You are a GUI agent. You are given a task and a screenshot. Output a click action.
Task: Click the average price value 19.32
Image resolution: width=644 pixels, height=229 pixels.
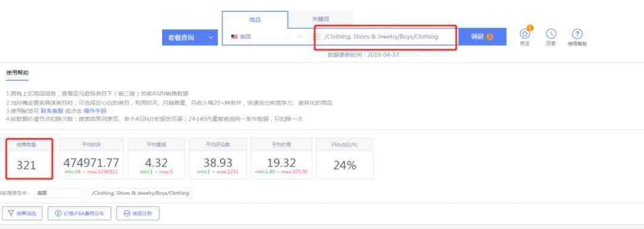coord(281,163)
